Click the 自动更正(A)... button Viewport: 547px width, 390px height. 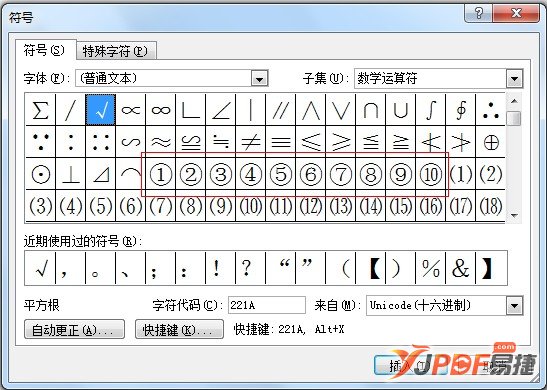pyautogui.click(x=74, y=329)
